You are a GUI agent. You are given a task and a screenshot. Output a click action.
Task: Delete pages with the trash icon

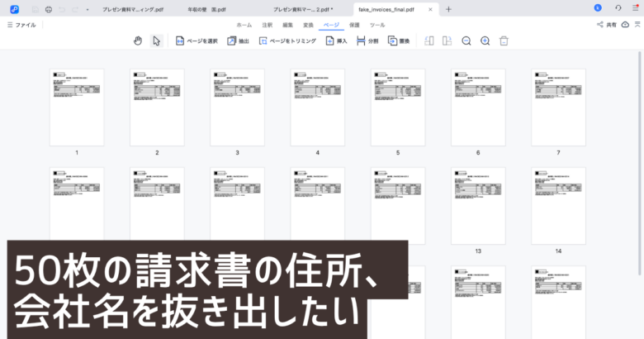pyautogui.click(x=504, y=41)
